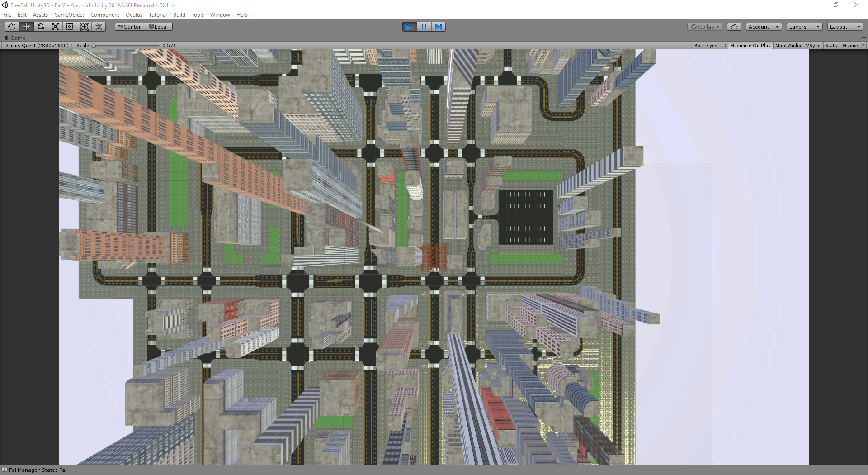This screenshot has width=868, height=475.
Task: Open the Oculus menu
Action: point(134,15)
